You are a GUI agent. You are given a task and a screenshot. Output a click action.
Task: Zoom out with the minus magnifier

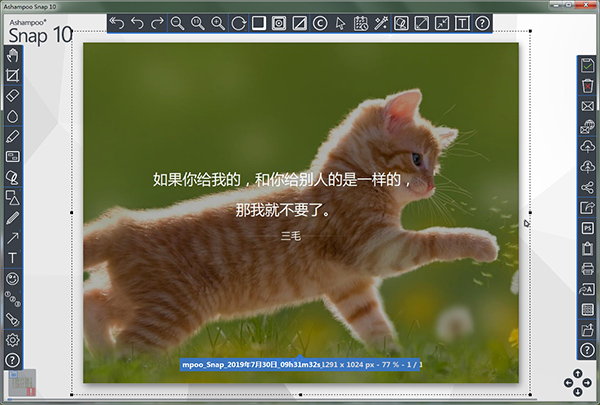click(177, 23)
